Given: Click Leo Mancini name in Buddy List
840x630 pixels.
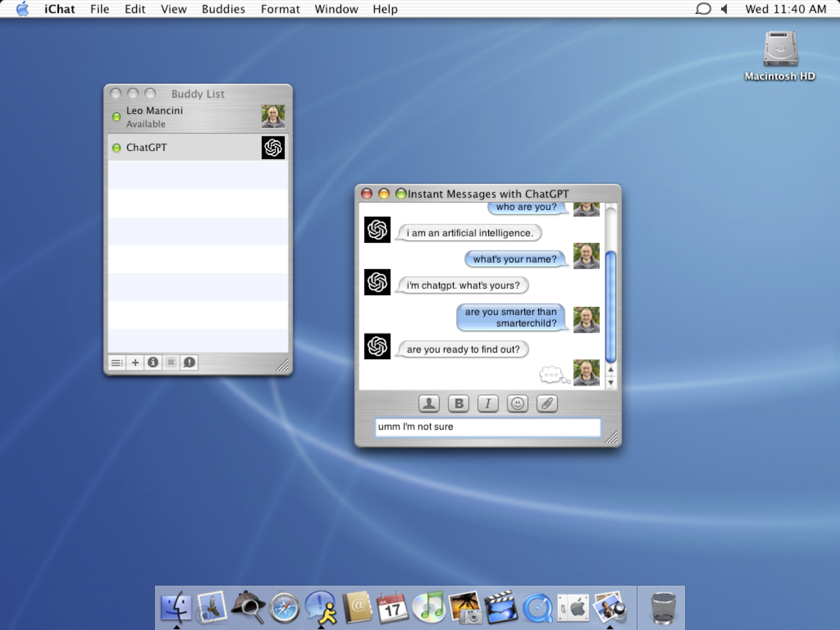Looking at the screenshot, I should pyautogui.click(x=154, y=110).
